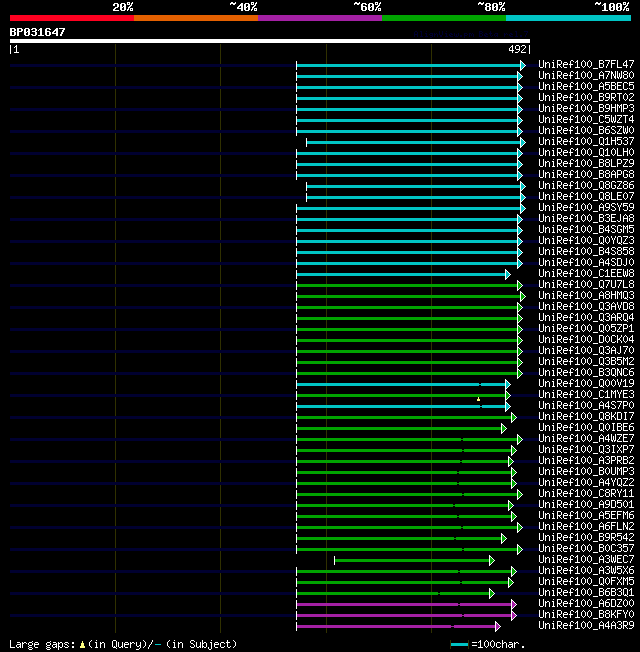Click the UniRef100_B7FL47 hit label
Viewport: 640px width, 652px height.
[x=586, y=64]
